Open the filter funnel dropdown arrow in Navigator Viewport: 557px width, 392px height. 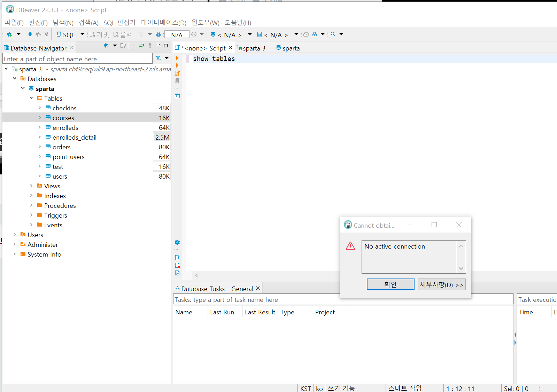167,58
